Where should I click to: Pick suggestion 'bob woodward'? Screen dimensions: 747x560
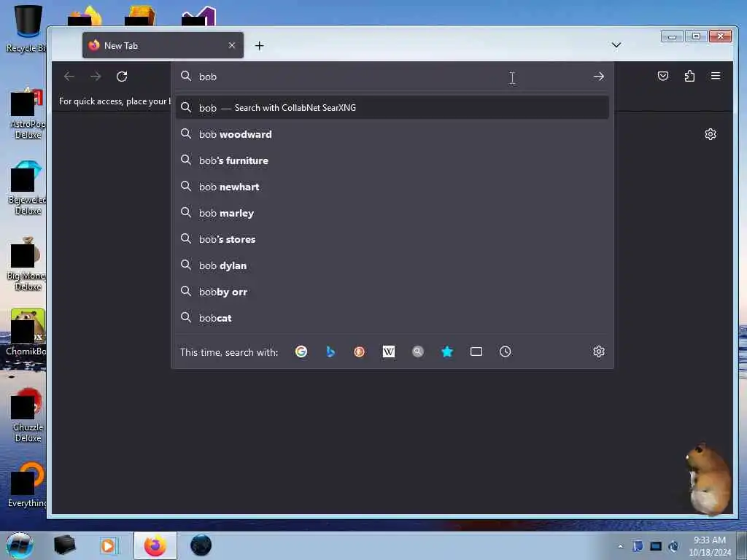[x=392, y=134]
